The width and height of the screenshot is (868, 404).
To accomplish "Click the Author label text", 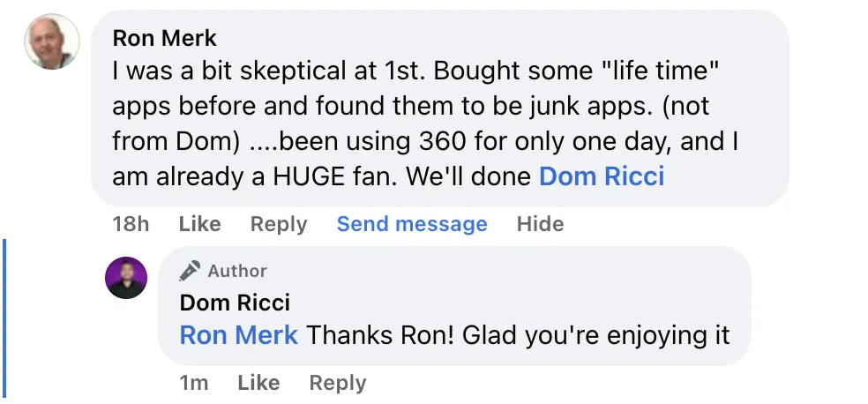I will pyautogui.click(x=237, y=271).
